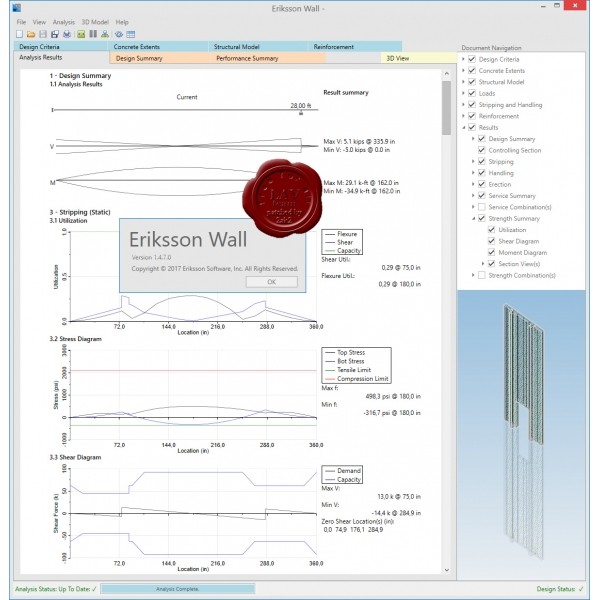Viewport: 600px width, 600px height.
Task: Click the Reinforcement tab
Action: [355, 47]
